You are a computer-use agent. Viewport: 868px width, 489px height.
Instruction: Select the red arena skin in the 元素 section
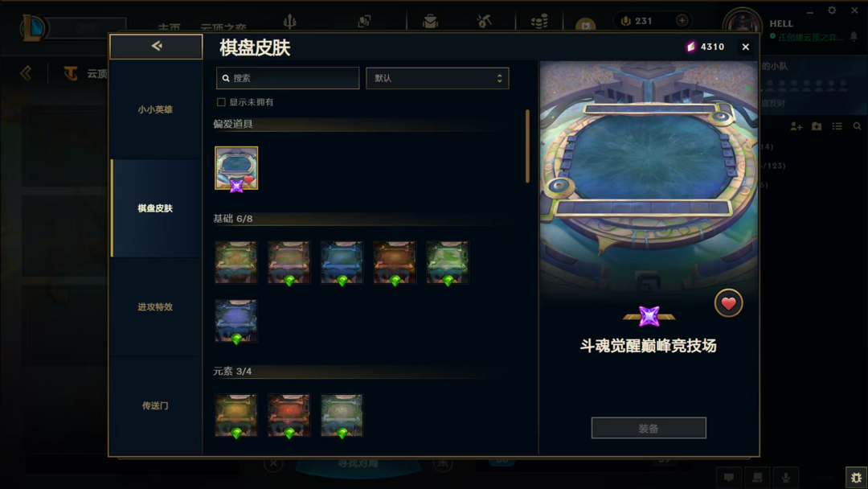(x=289, y=415)
